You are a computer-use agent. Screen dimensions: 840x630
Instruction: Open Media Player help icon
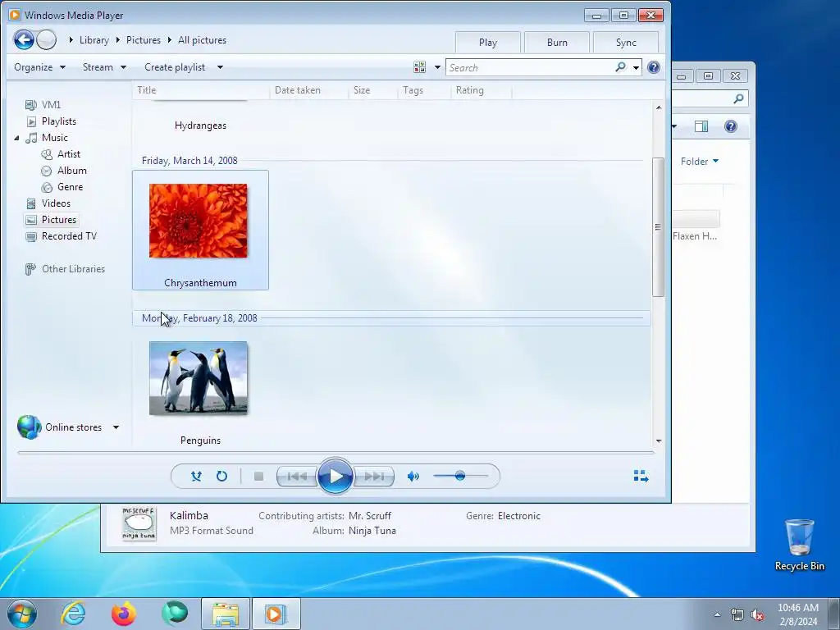pos(653,67)
